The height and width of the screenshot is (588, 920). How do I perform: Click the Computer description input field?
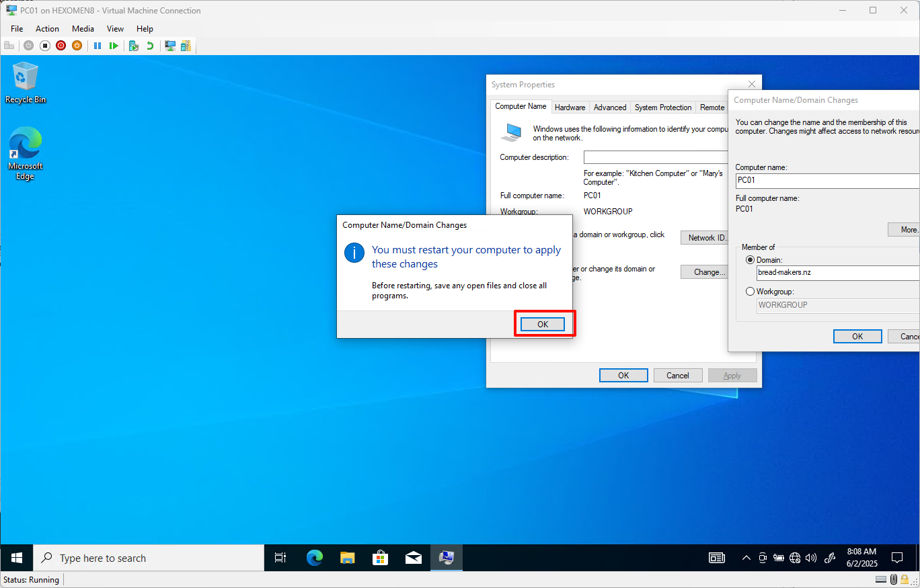(656, 157)
